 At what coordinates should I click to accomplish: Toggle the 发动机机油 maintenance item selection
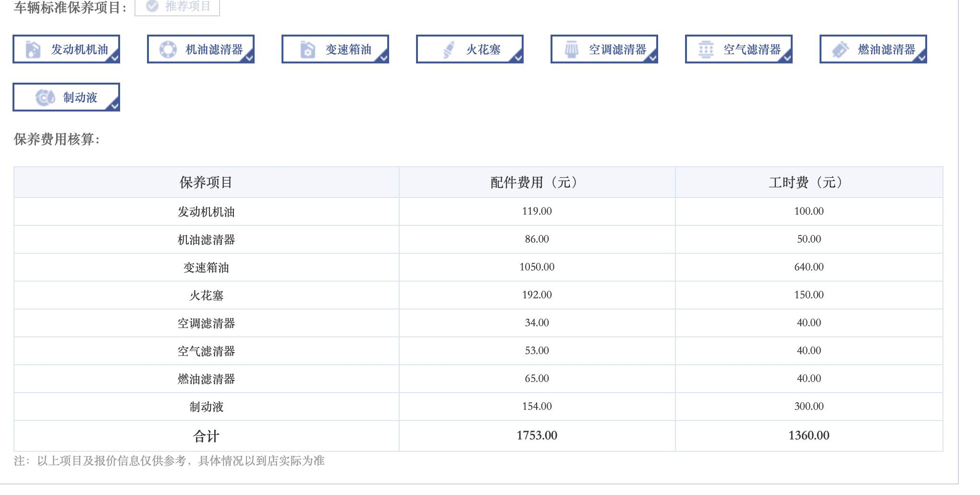pos(65,49)
